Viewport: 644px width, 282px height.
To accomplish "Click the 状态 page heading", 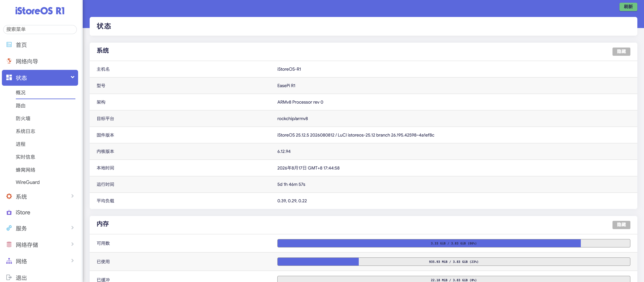I will [x=104, y=26].
